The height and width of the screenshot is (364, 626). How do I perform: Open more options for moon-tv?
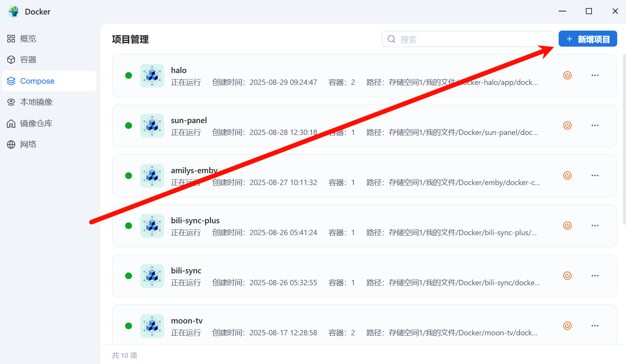[595, 326]
